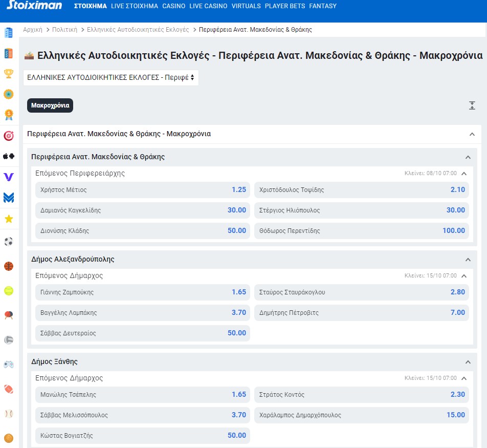487x448 pixels.
Task: Click the gold trophy sidebar icon
Action: click(x=8, y=74)
